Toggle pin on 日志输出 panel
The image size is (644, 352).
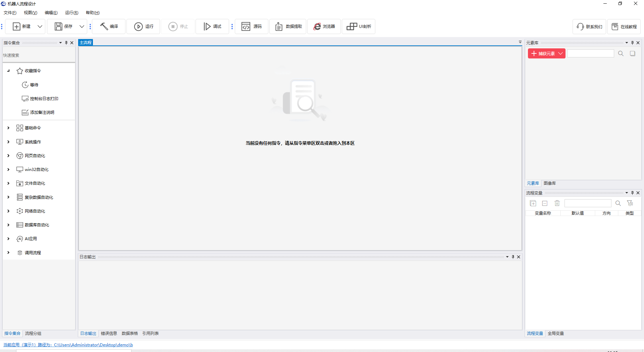point(513,257)
